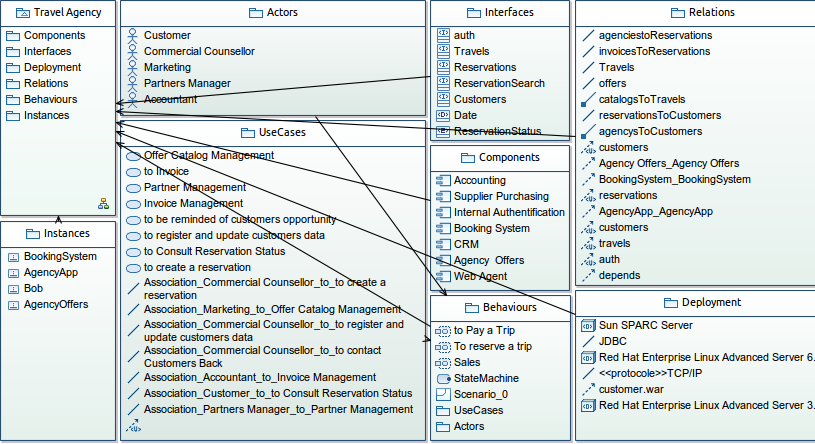Select Components folder in Travel Agency
The height and width of the screenshot is (444, 815).
point(46,35)
